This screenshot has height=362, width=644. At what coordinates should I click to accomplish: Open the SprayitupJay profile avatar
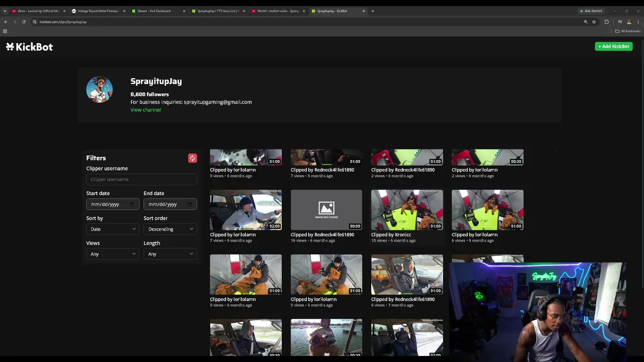coord(99,89)
